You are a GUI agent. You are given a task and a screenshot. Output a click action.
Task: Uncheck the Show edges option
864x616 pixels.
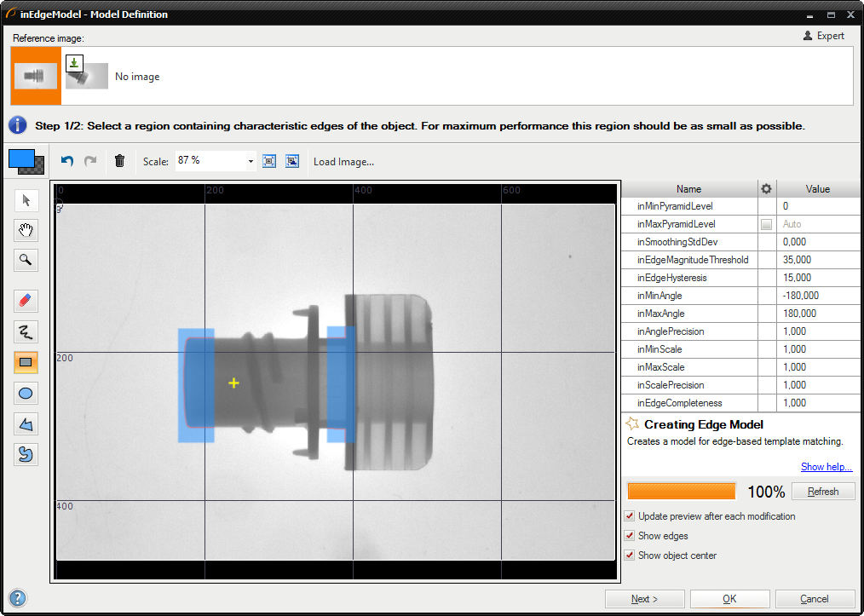pos(630,536)
